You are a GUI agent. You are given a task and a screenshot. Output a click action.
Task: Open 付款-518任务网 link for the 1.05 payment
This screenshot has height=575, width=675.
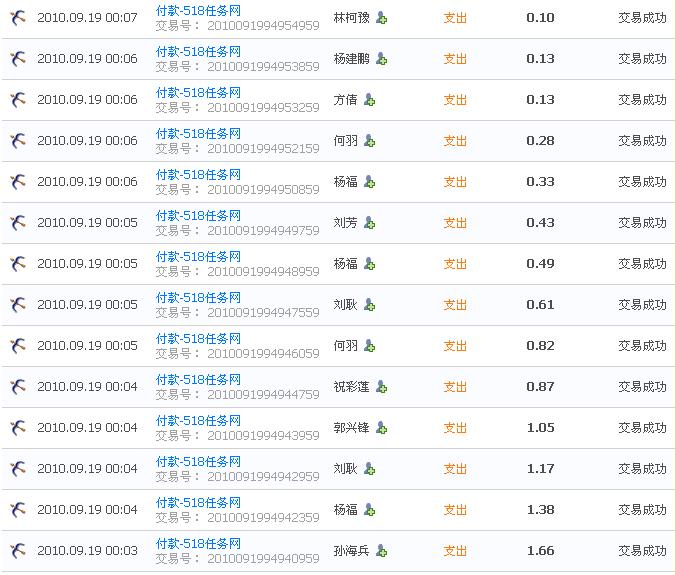click(198, 421)
